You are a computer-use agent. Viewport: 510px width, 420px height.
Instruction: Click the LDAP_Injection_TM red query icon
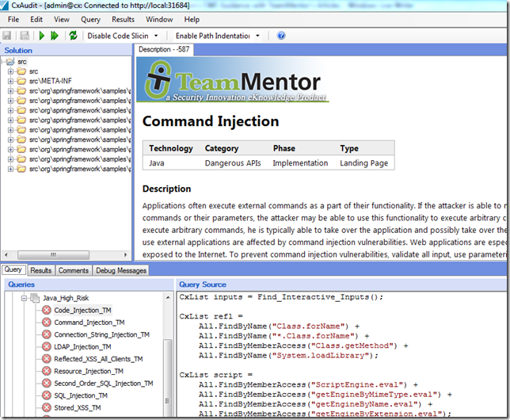click(x=47, y=347)
